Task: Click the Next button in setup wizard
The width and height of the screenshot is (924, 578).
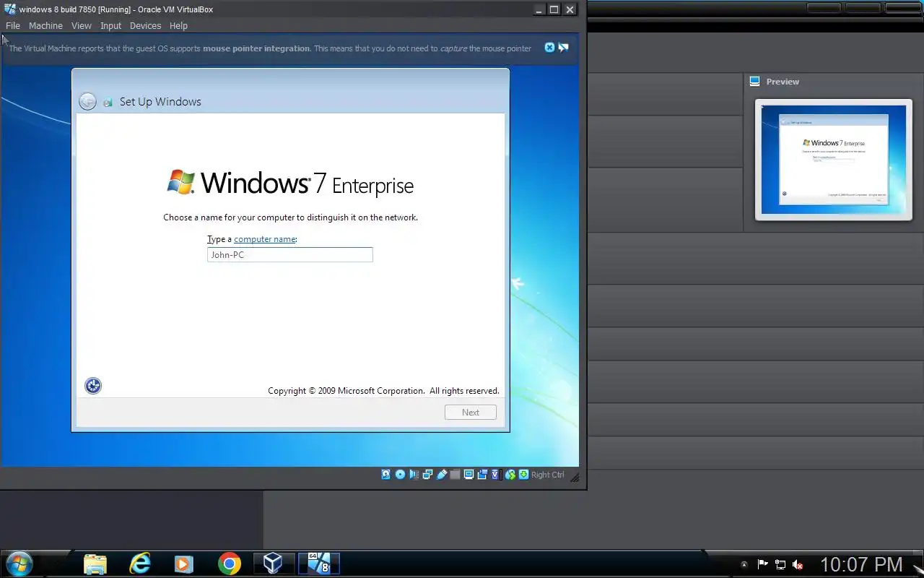Action: coord(471,413)
